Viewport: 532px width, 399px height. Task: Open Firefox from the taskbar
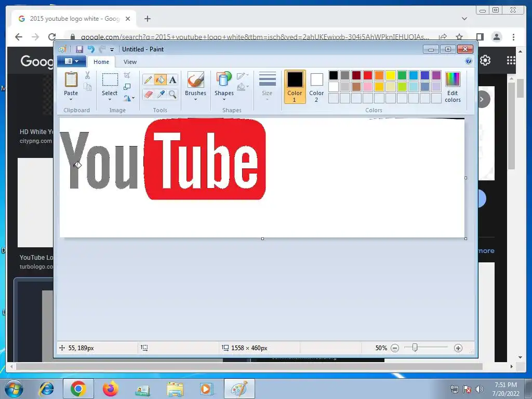(110, 389)
